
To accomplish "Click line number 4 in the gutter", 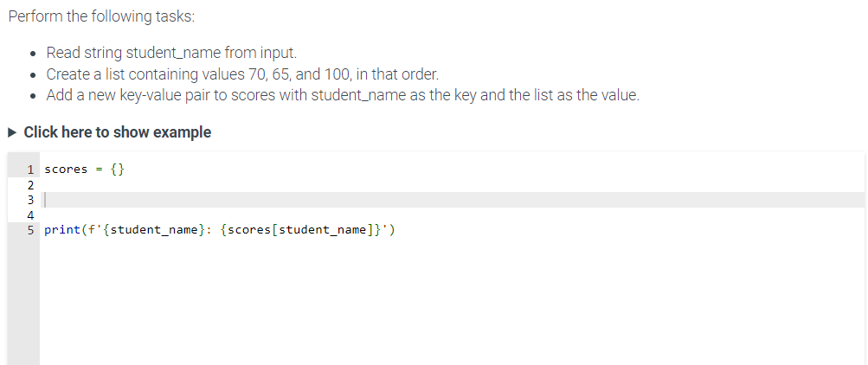I will click(x=30, y=215).
